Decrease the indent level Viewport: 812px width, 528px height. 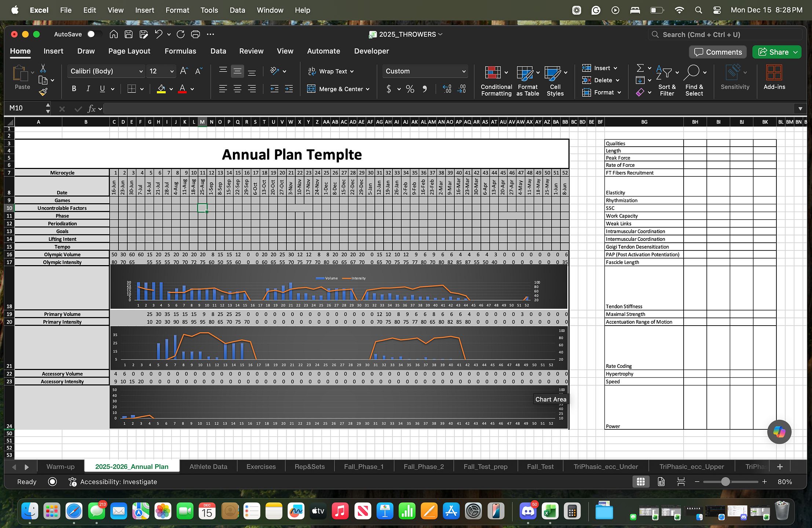pos(274,89)
